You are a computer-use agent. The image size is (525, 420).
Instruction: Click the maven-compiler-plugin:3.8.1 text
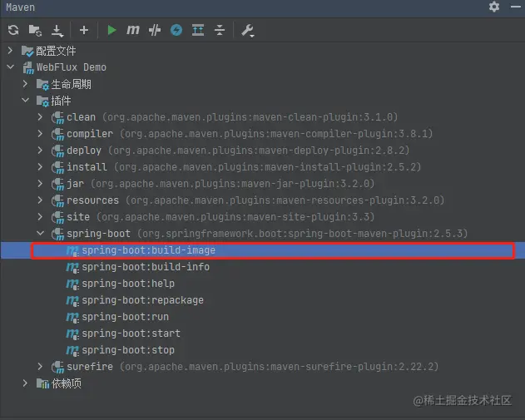click(x=349, y=134)
